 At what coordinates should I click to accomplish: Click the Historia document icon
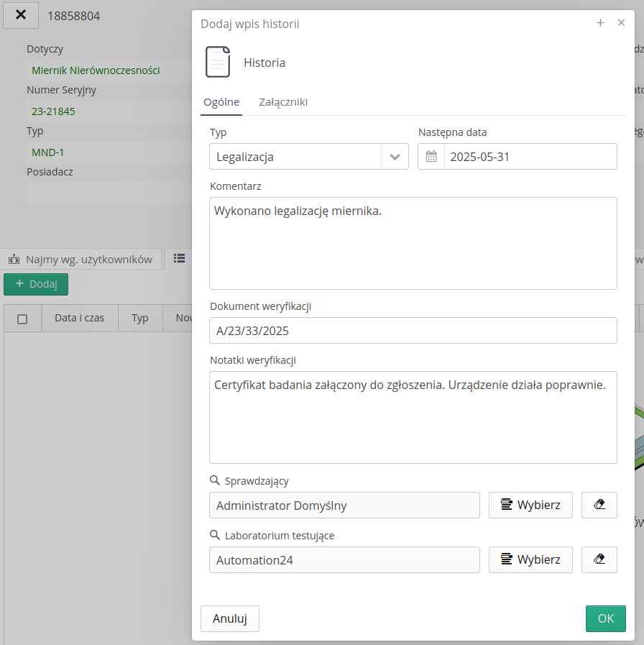(x=218, y=63)
